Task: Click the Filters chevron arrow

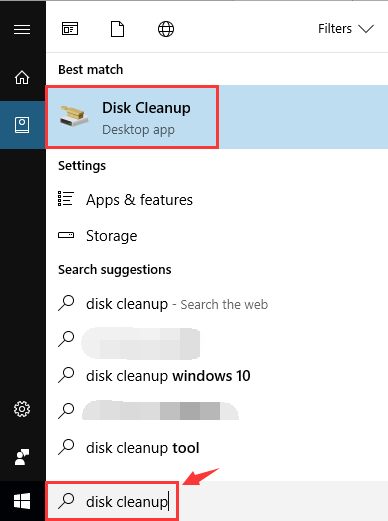Action: click(366, 29)
